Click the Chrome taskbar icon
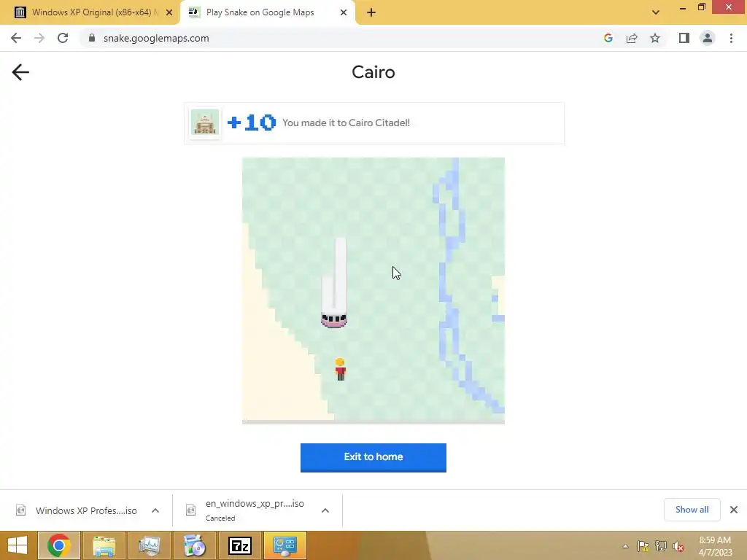Viewport: 747px width, 560px height. pyautogui.click(x=58, y=545)
